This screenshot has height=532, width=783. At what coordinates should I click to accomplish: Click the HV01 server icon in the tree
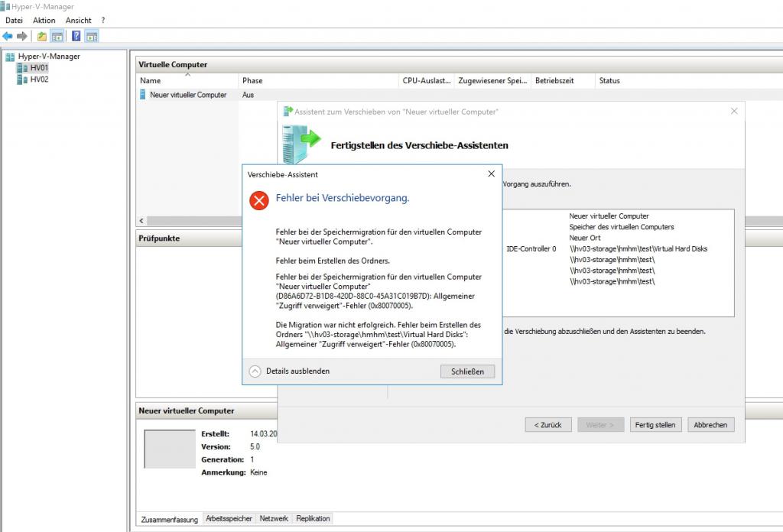22,68
